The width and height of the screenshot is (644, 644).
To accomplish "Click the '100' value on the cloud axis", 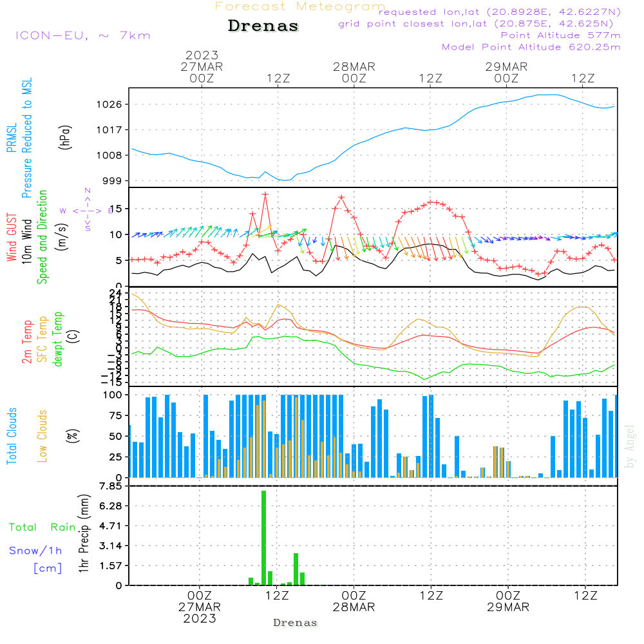I will (113, 395).
